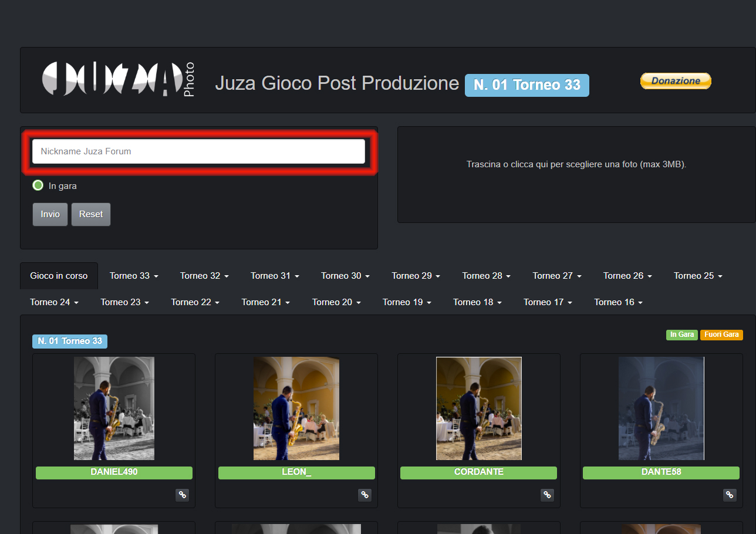This screenshot has width=756, height=534.
Task: Click the N. 01 Torneo 33 header badge
Action: tap(526, 85)
